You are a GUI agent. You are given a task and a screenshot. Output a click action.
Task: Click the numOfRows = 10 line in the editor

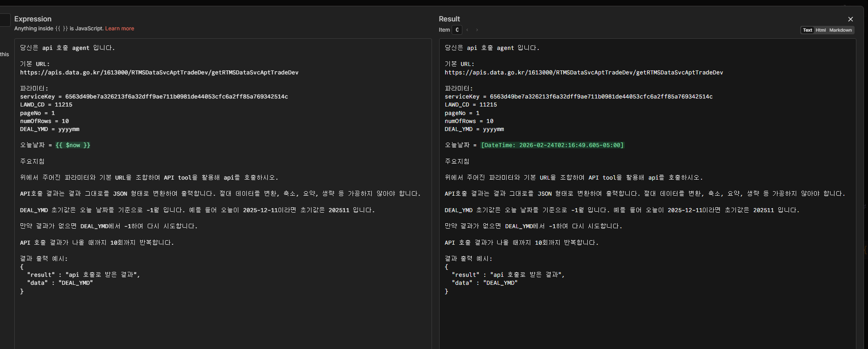[x=44, y=121]
